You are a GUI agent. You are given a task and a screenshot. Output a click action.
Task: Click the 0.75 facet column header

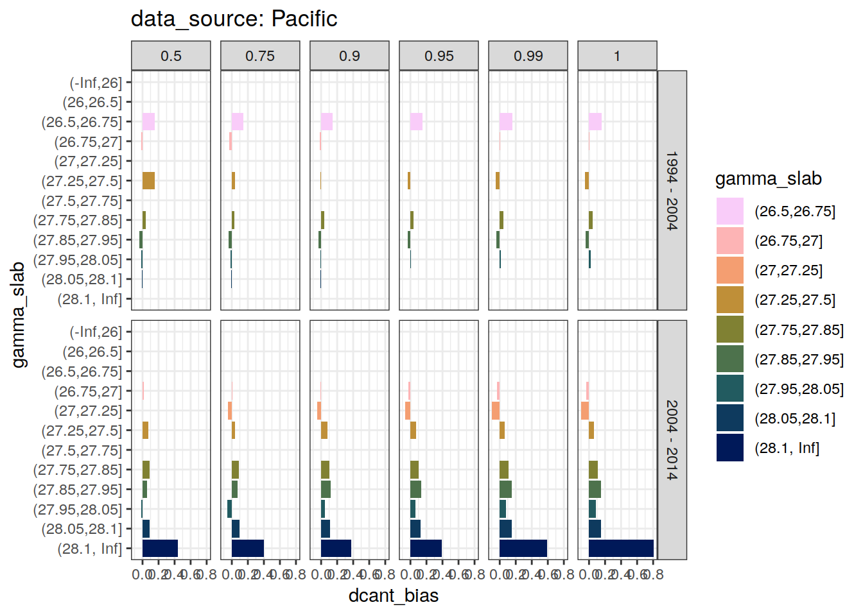pyautogui.click(x=260, y=56)
